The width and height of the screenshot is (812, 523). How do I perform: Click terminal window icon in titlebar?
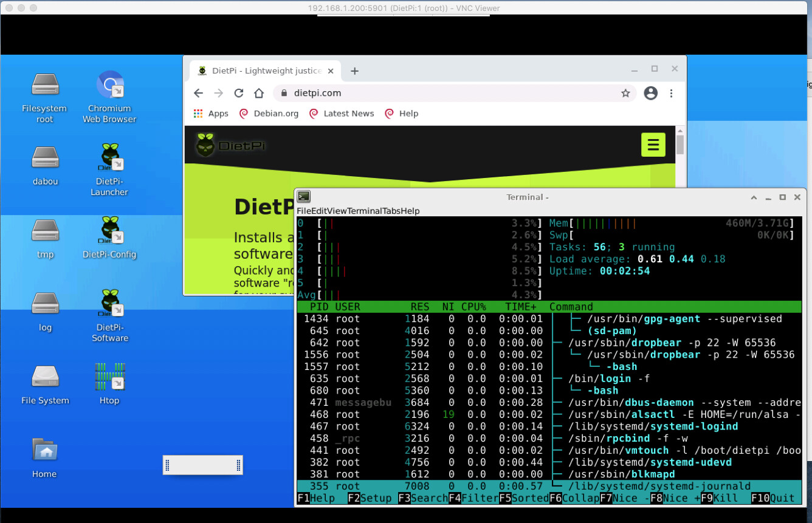coord(304,197)
